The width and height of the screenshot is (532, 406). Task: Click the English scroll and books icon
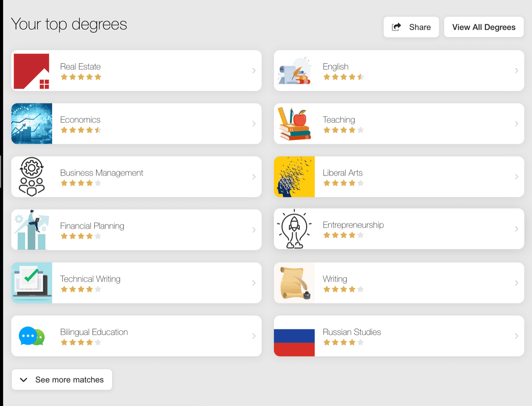294,71
